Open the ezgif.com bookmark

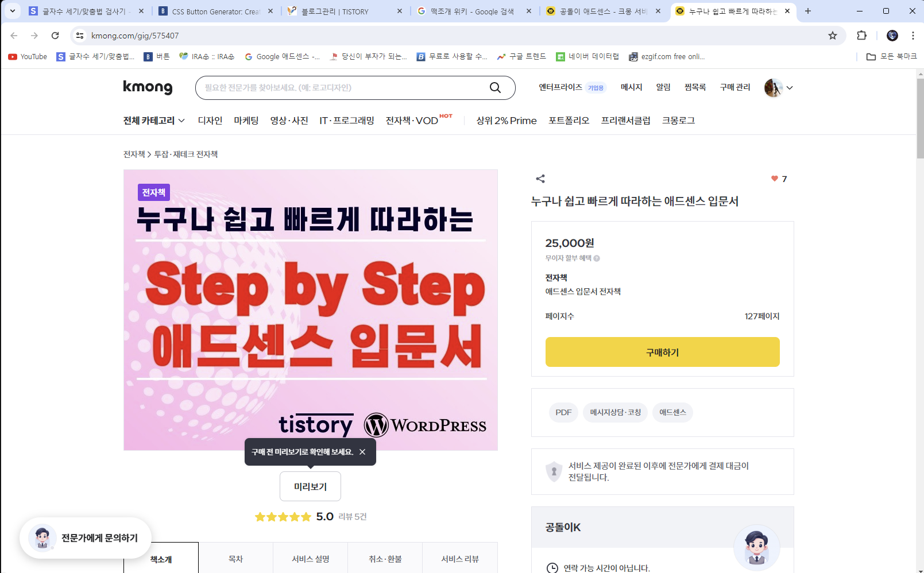pyautogui.click(x=667, y=56)
